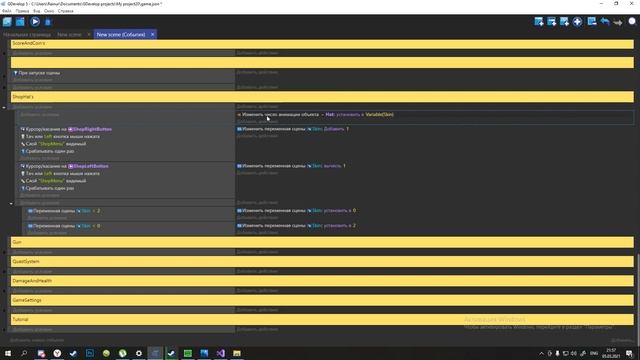Launch the game preview play button

(x=35, y=22)
